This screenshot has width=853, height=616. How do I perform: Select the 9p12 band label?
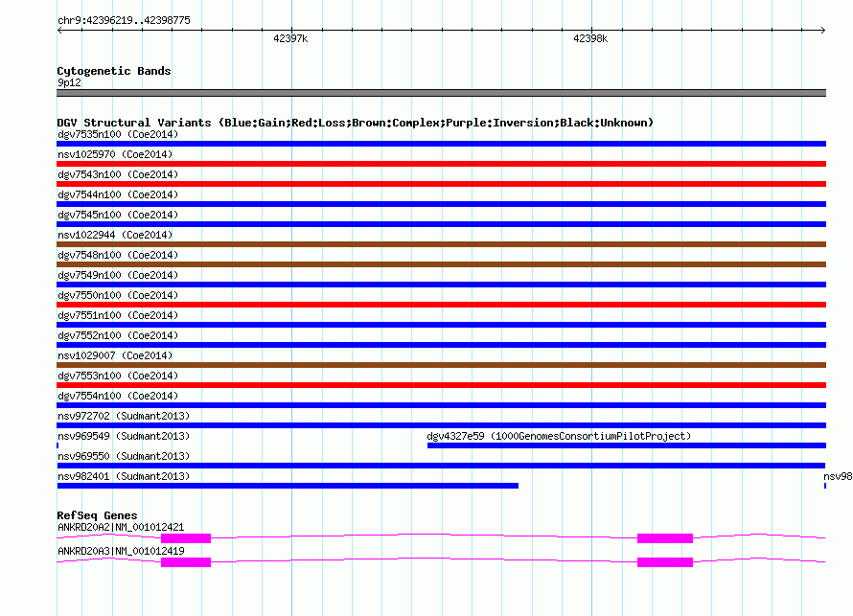(69, 82)
